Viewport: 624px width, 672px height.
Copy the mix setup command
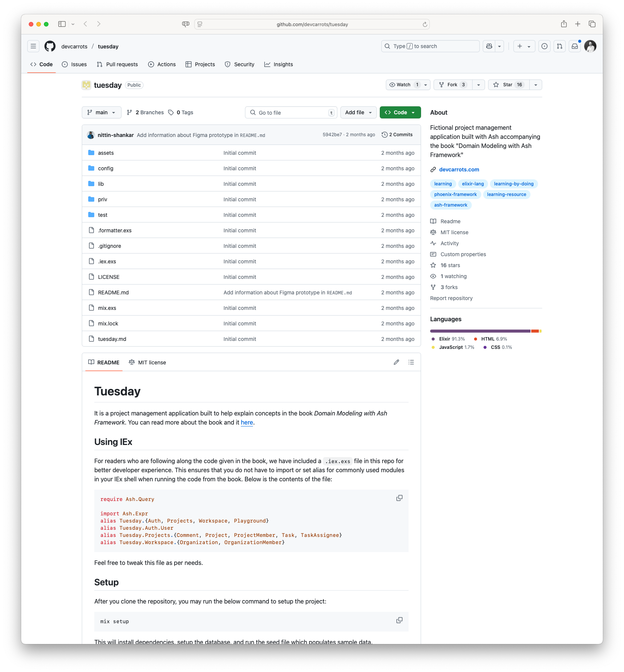pyautogui.click(x=399, y=621)
